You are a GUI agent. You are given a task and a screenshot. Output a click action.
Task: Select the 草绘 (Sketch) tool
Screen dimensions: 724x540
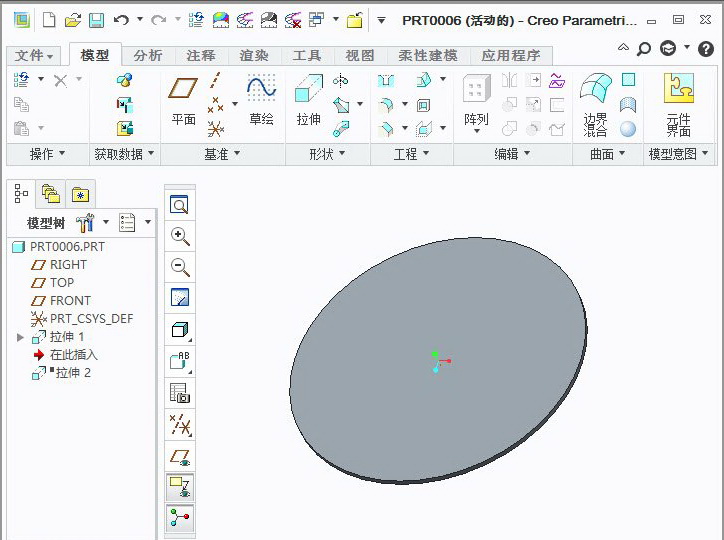coord(261,103)
